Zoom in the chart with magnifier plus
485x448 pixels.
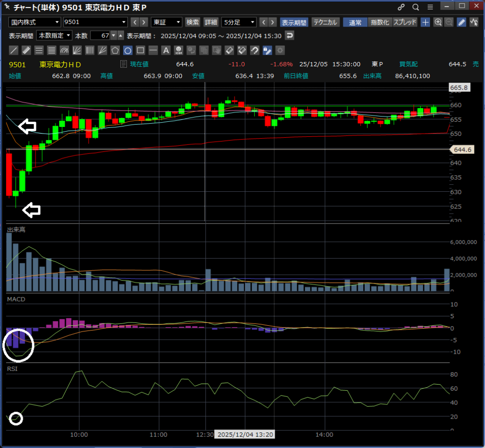point(438,22)
